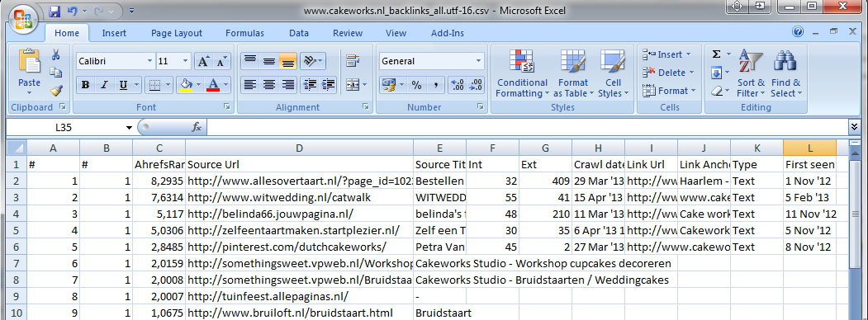Toggle Bold formatting

(85, 85)
